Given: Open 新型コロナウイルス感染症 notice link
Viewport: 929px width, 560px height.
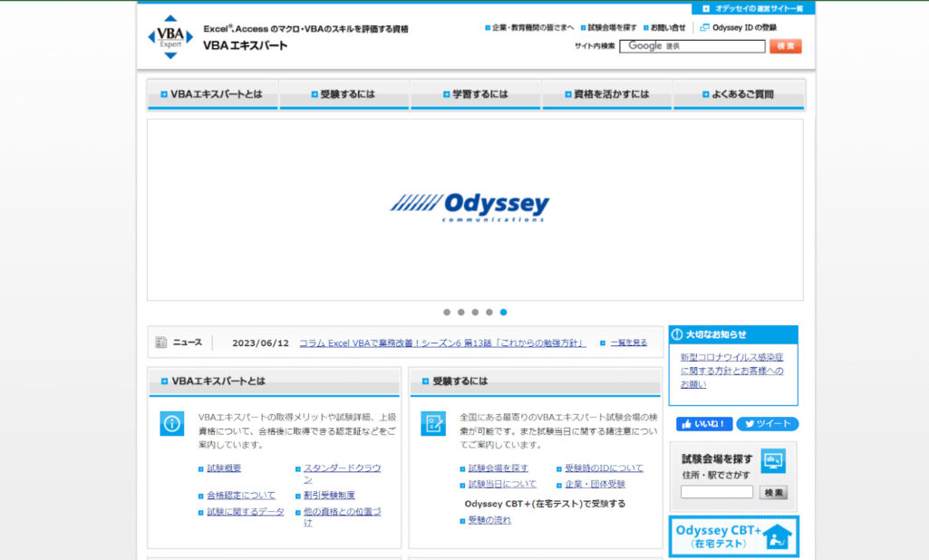Looking at the screenshot, I should pos(731,371).
